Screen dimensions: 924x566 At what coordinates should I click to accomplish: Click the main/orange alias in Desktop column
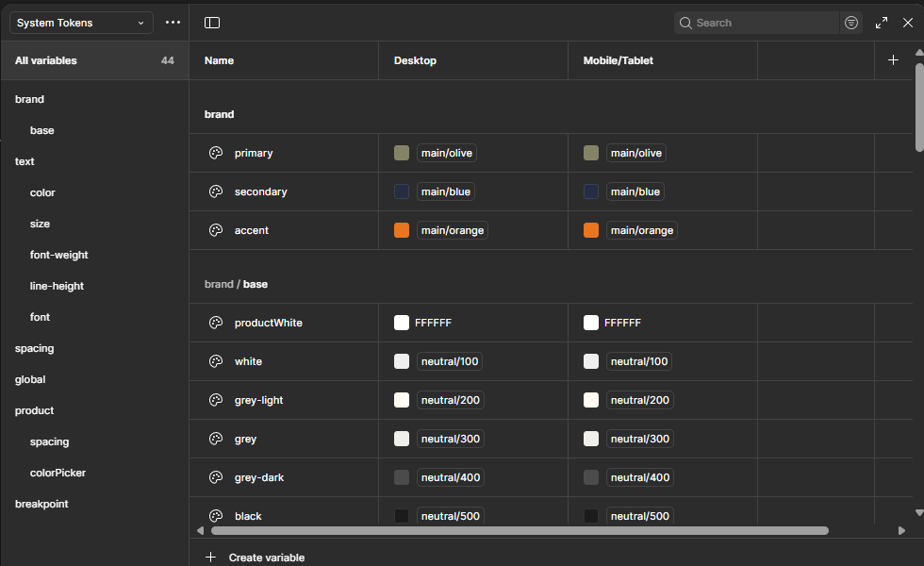[453, 230]
